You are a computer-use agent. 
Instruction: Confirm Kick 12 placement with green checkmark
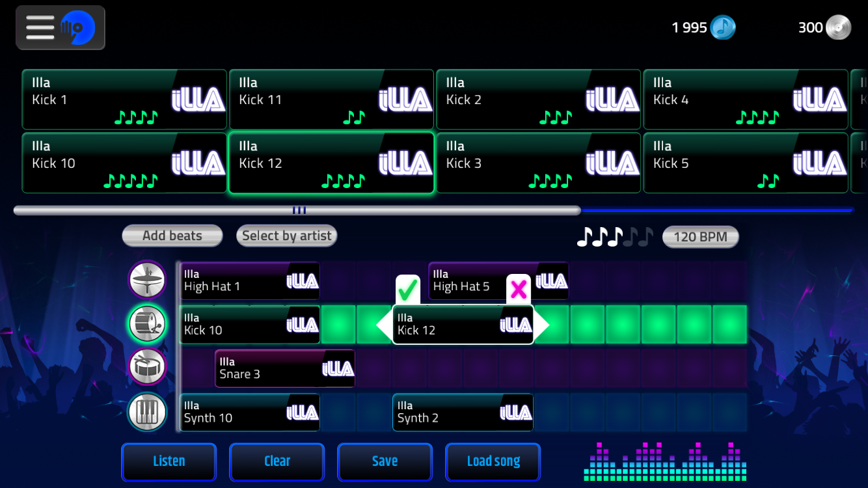click(x=407, y=290)
